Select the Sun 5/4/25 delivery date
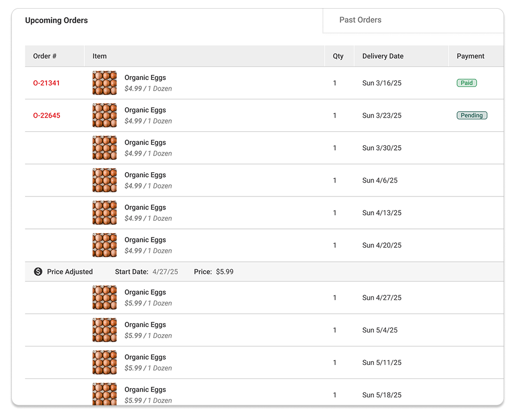This screenshot has height=420, width=515. 380,330
